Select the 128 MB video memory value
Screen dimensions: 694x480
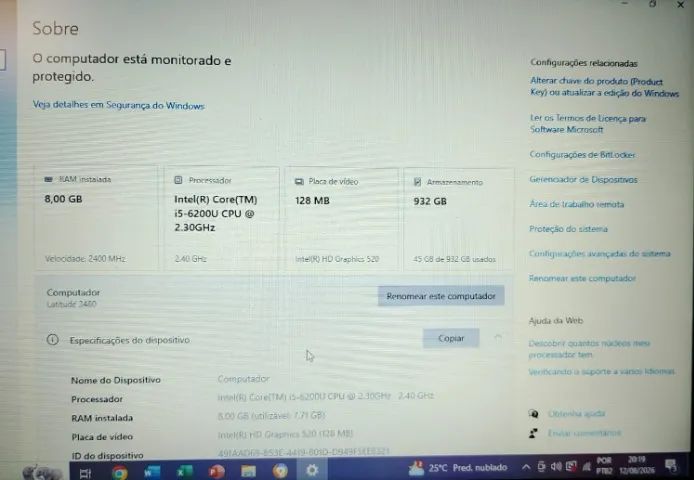(x=312, y=201)
